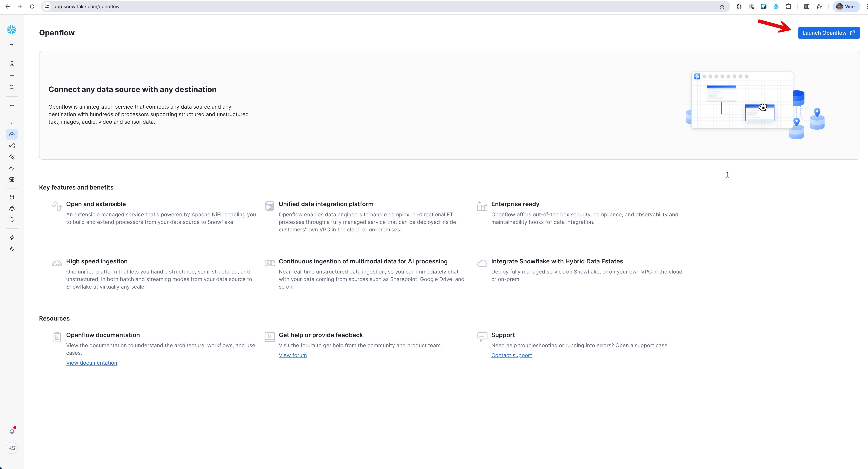Image resolution: width=868 pixels, height=469 pixels.
Task: Open the KS account avatar menu
Action: click(x=12, y=448)
